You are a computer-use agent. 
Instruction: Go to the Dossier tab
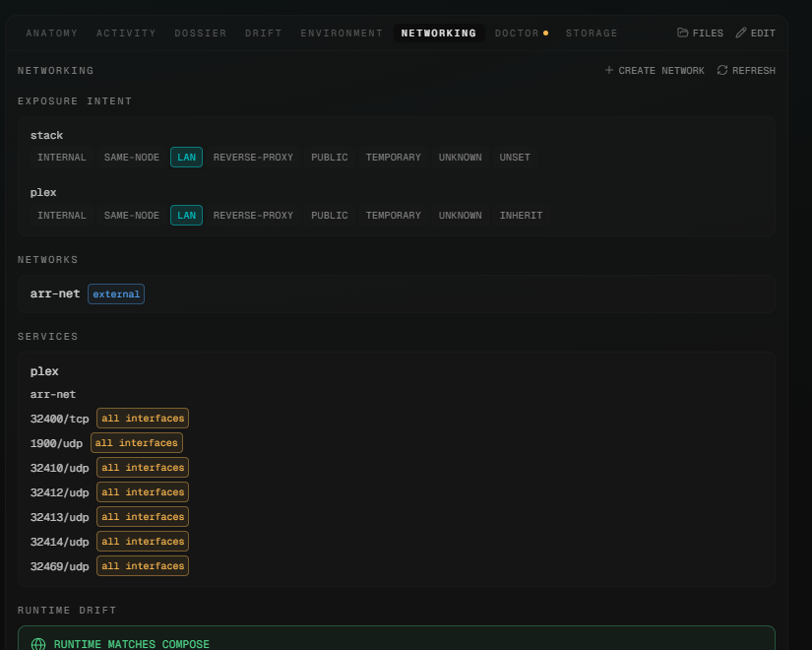coord(201,33)
